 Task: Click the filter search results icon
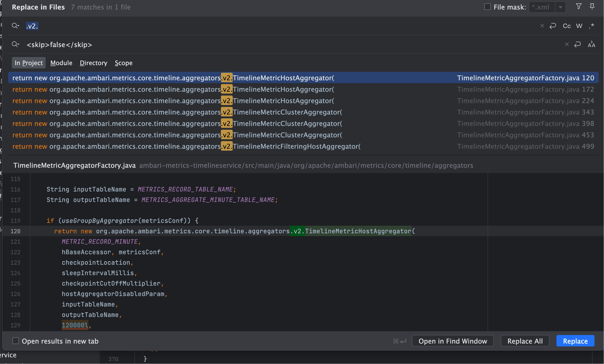tap(579, 7)
